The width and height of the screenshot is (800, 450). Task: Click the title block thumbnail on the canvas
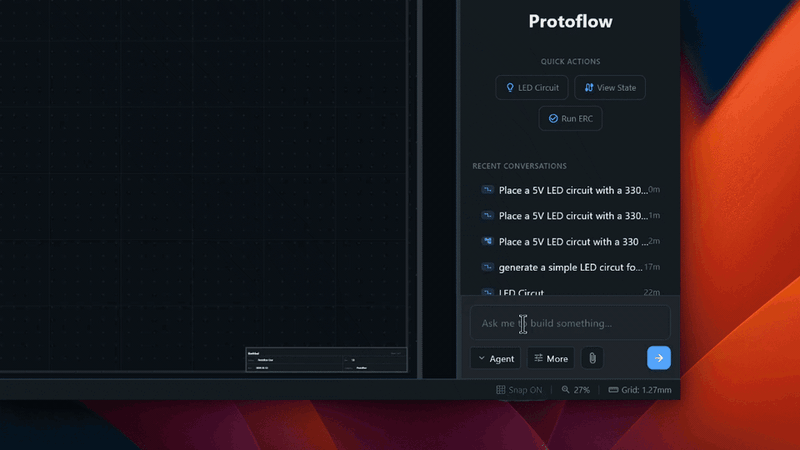click(326, 360)
